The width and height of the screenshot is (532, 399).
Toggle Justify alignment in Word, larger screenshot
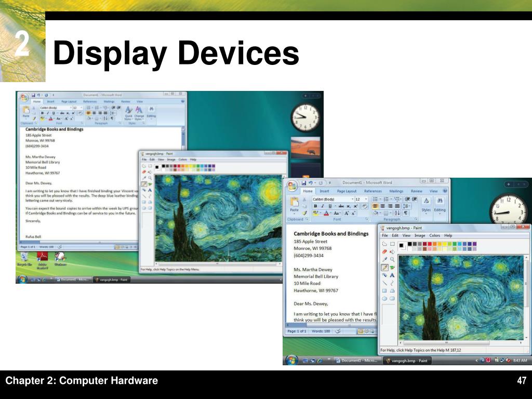click(x=397, y=206)
